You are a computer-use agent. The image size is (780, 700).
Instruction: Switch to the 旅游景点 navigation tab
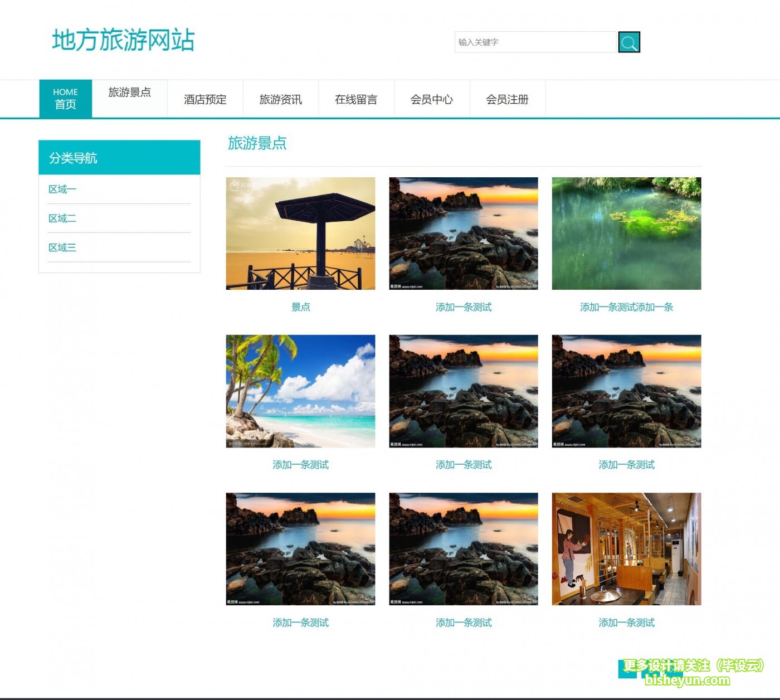coord(130,93)
